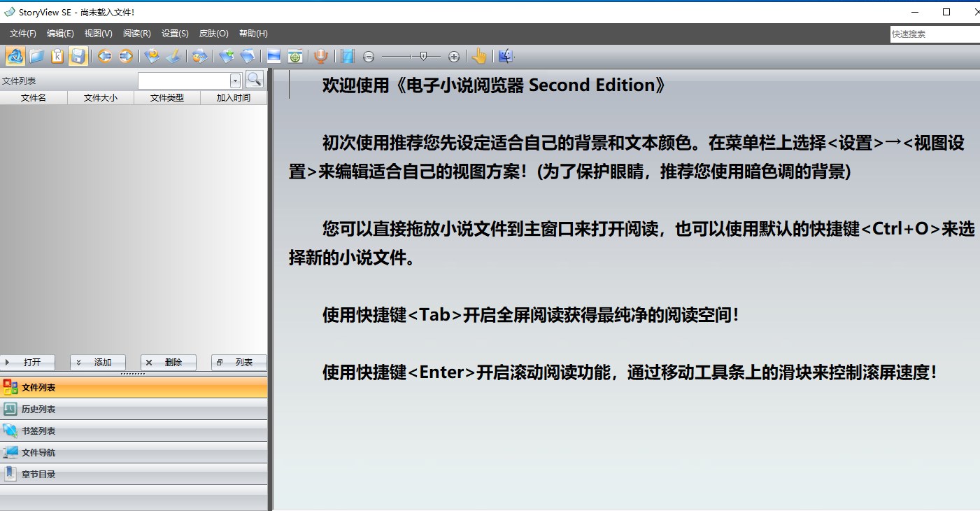
Task: Open the 阅读(R) menu
Action: 136,33
